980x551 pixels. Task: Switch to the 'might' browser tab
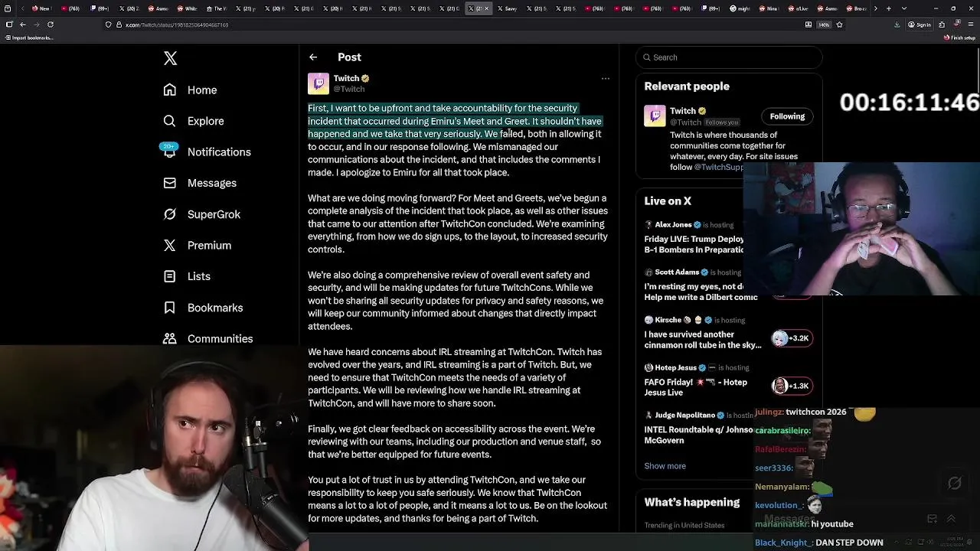(740, 8)
